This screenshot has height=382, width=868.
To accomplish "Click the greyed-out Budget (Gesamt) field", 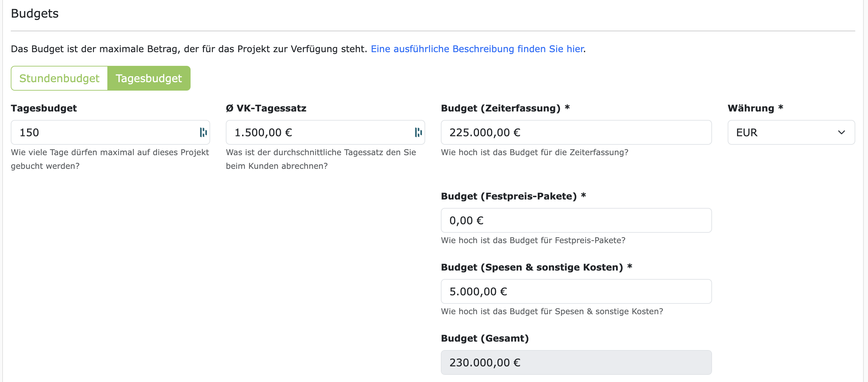I will 576,362.
